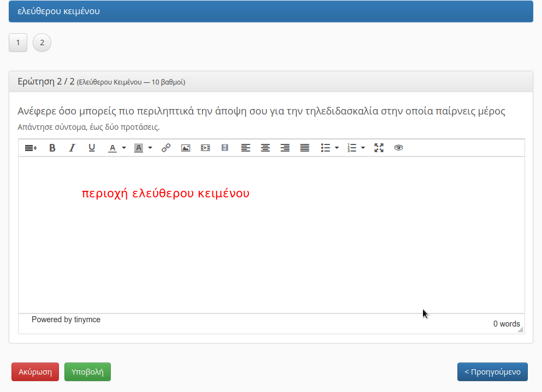The width and height of the screenshot is (542, 392).
Task: Click the '0 words' counter text
Action: point(507,324)
